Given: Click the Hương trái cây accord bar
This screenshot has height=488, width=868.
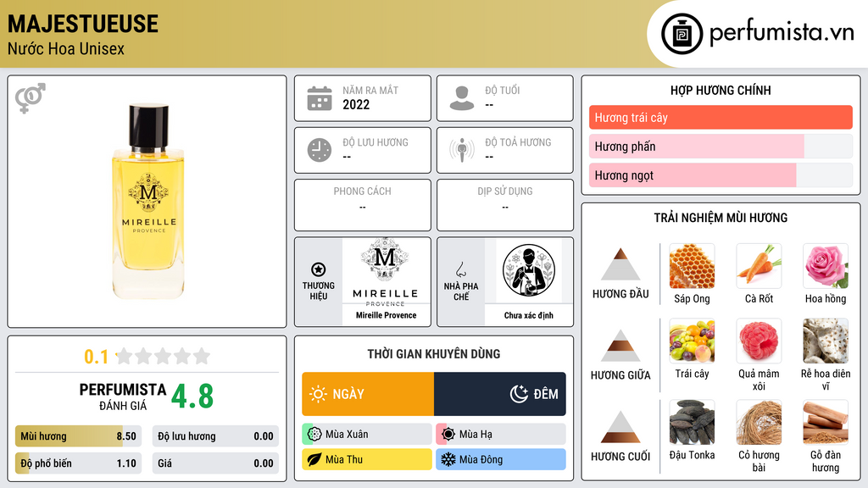Looking at the screenshot, I should [721, 117].
